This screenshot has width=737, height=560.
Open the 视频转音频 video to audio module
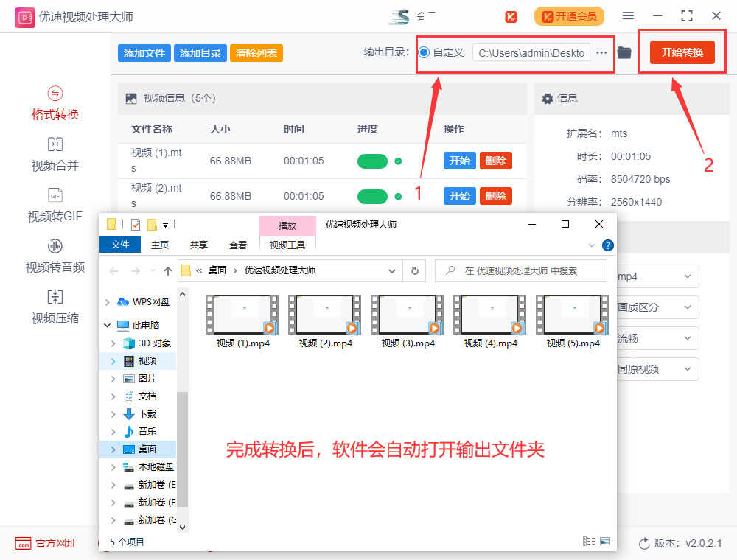coord(55,256)
